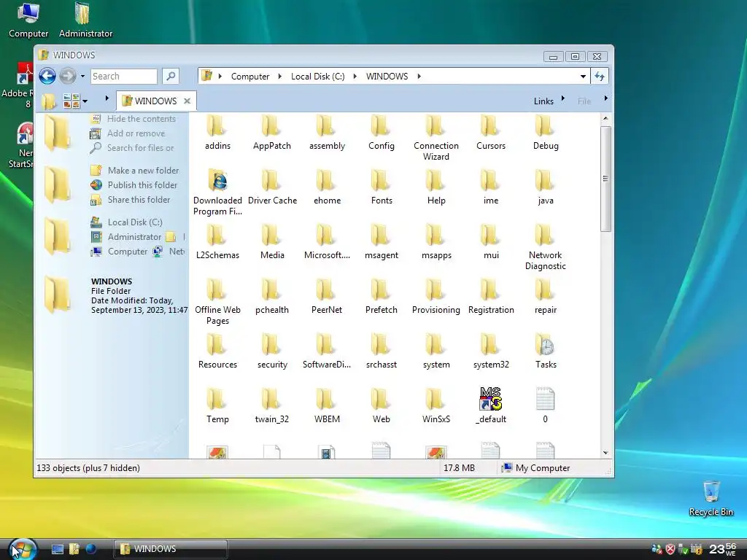Expand the Links toolbar chevron
747x560 pixels.
(x=562, y=98)
